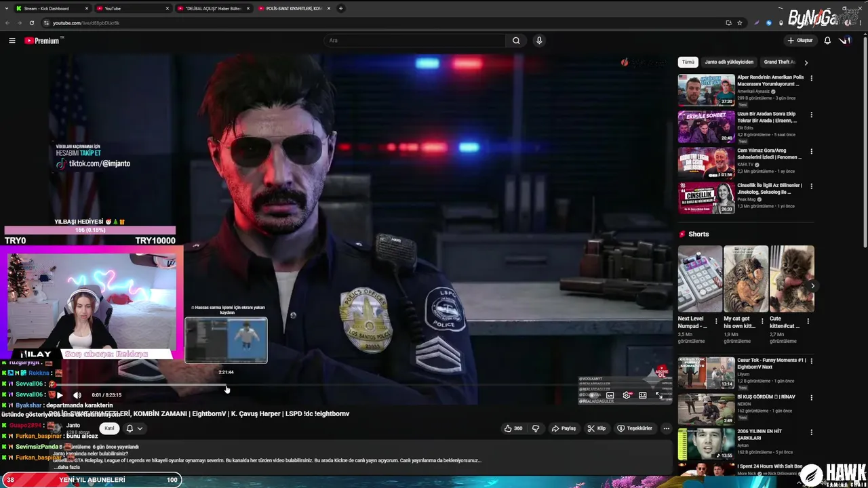The height and width of the screenshot is (488, 868).
Task: Create a clip with Klip button
Action: 597,428
